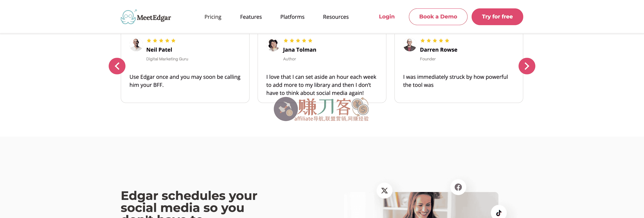Expand the Resources navigation menu
Viewport: 644px width, 218px height.
[x=336, y=17]
